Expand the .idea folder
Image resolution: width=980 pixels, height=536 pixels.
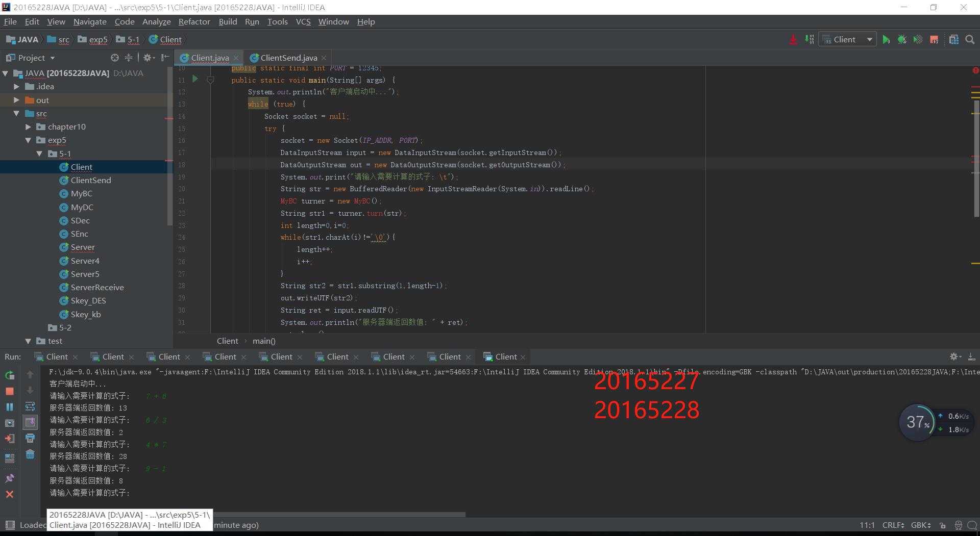[16, 87]
